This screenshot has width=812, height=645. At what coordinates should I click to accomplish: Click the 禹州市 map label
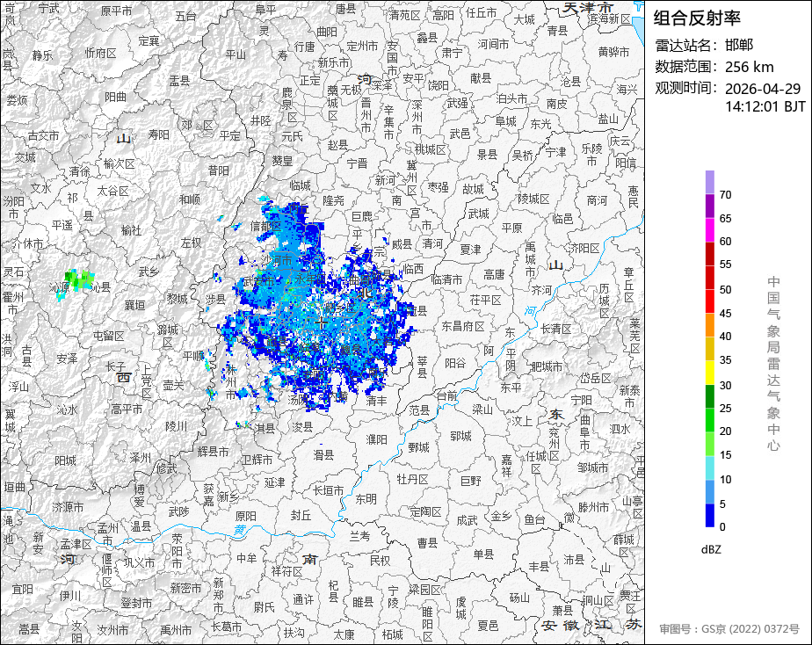176,630
